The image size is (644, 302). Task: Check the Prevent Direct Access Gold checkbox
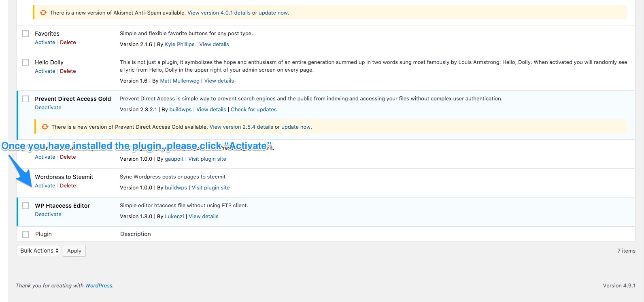tap(26, 99)
